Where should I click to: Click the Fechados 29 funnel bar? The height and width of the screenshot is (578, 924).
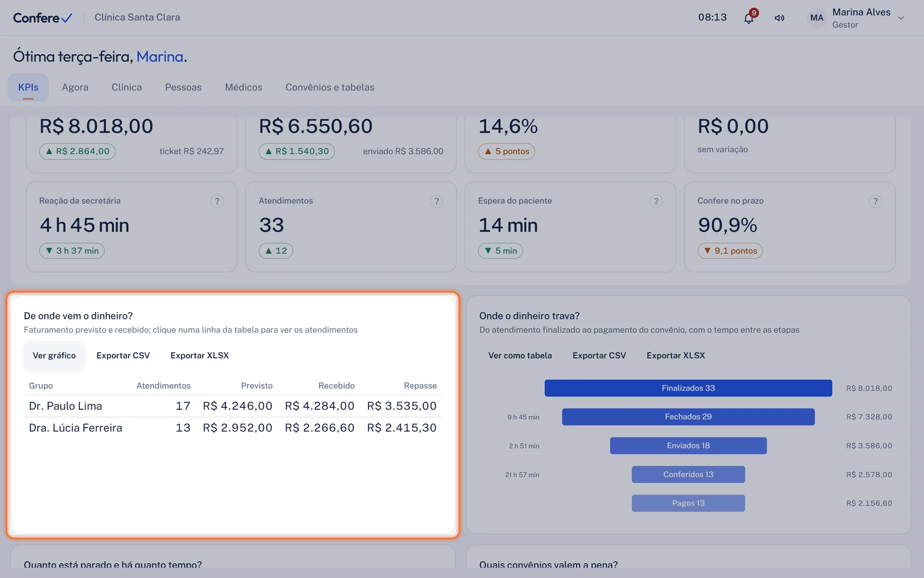688,417
